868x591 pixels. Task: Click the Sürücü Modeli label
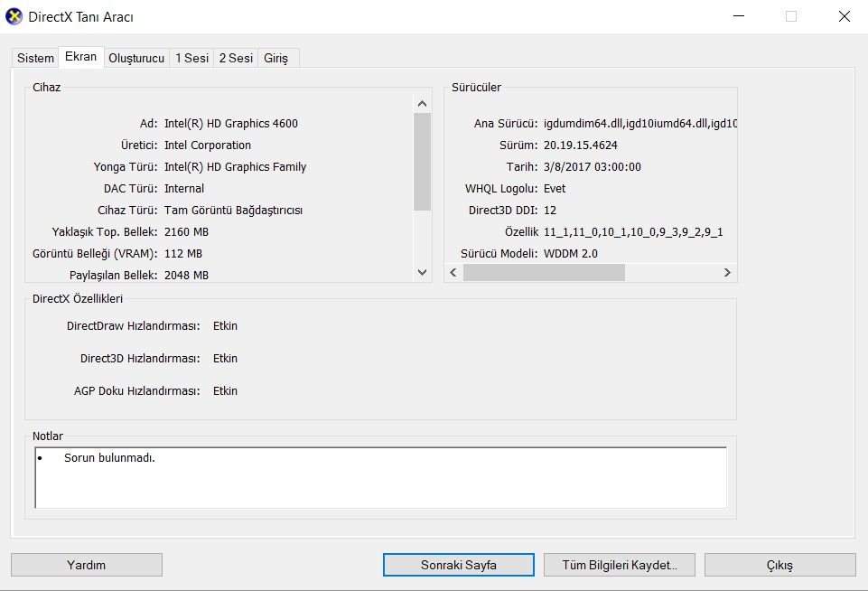pos(499,254)
